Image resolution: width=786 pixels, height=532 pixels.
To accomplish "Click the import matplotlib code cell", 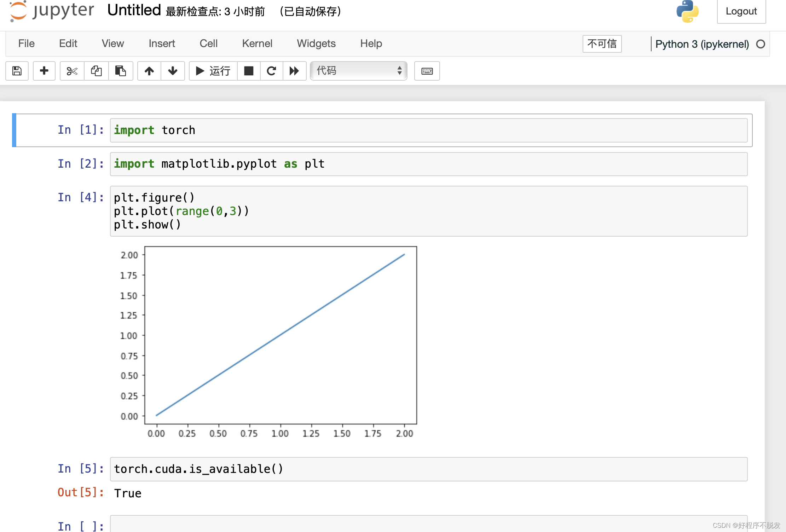I will tap(429, 164).
